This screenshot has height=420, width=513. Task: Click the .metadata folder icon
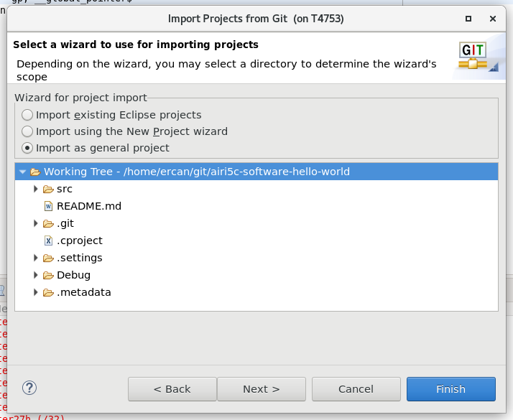coord(48,292)
